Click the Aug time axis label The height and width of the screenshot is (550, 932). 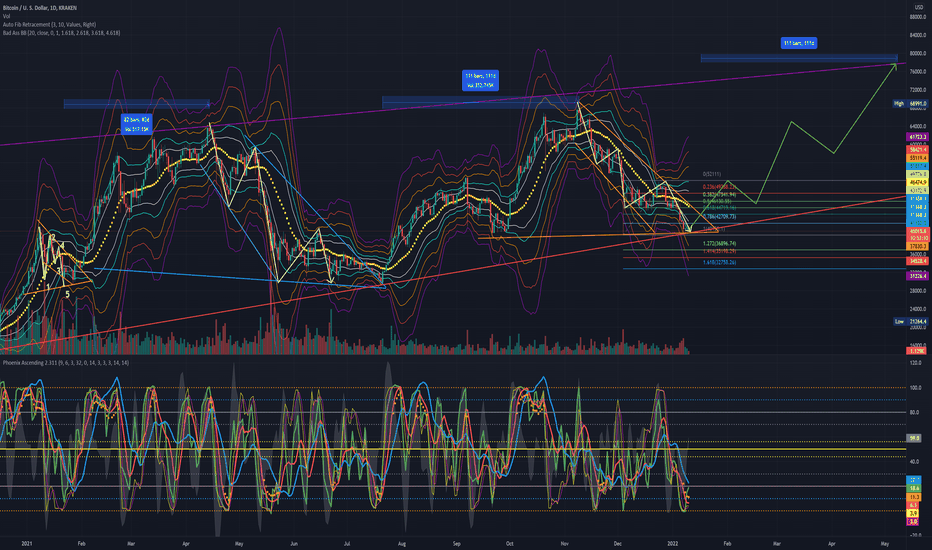[x=402, y=543]
